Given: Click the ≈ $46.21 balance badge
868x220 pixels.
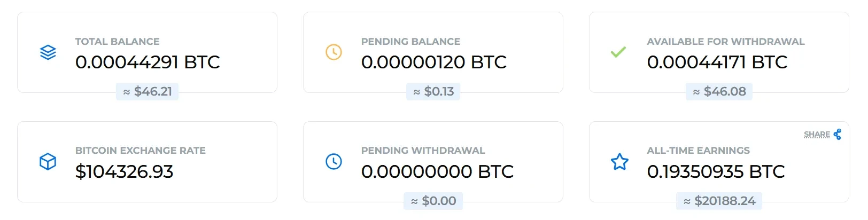Looking at the screenshot, I should (148, 92).
